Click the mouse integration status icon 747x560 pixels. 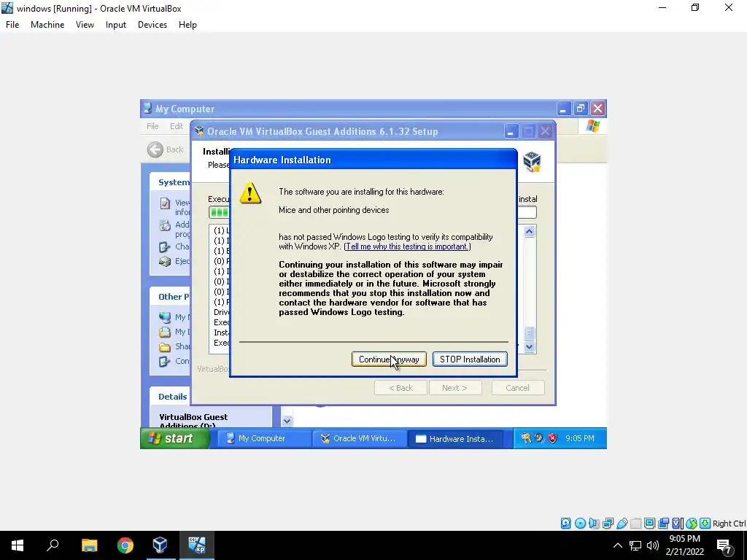[x=692, y=524]
